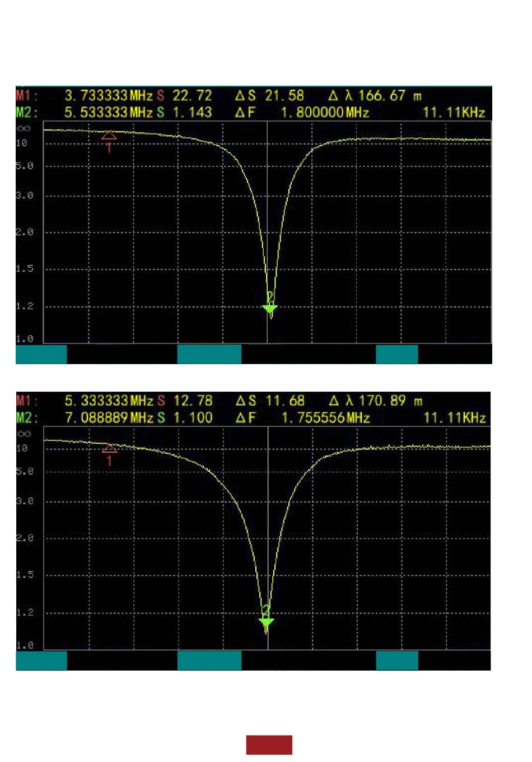Click the Δλ 170.89 m wavelength readout
The height and width of the screenshot is (762, 532).
[x=375, y=401]
